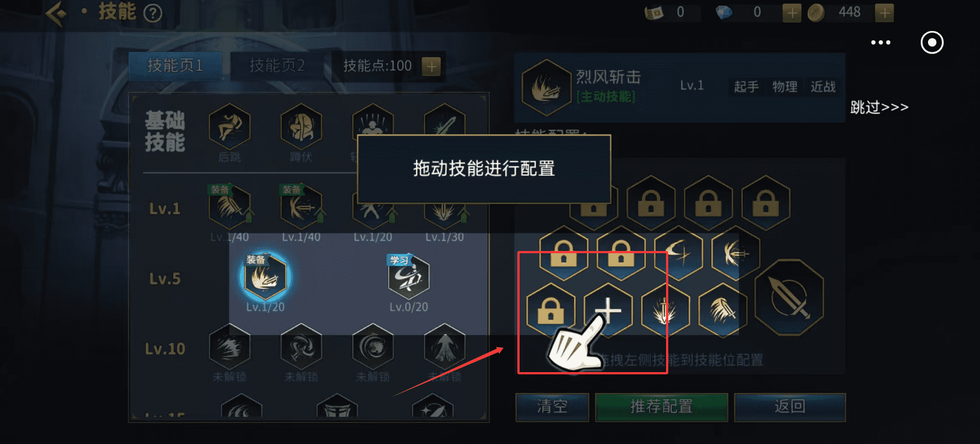Click the large sword attack slot
The width and height of the screenshot is (980, 444).
click(x=789, y=297)
